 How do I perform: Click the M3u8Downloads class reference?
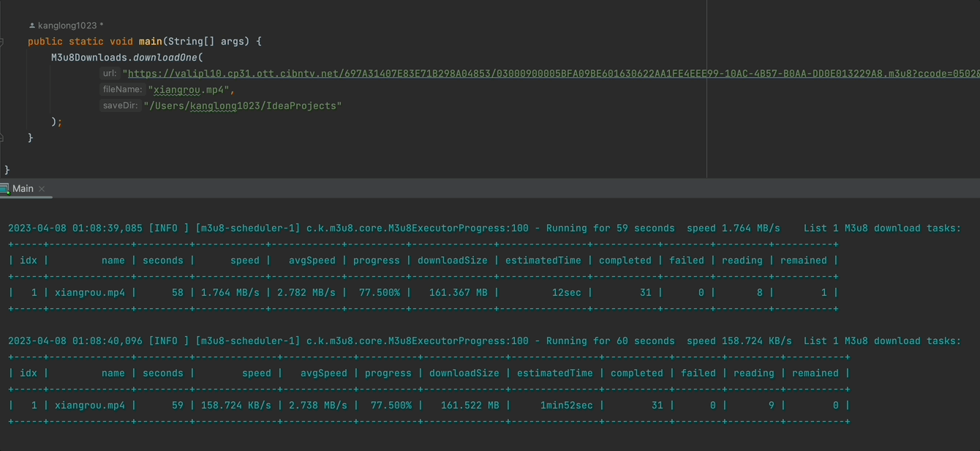[88, 57]
